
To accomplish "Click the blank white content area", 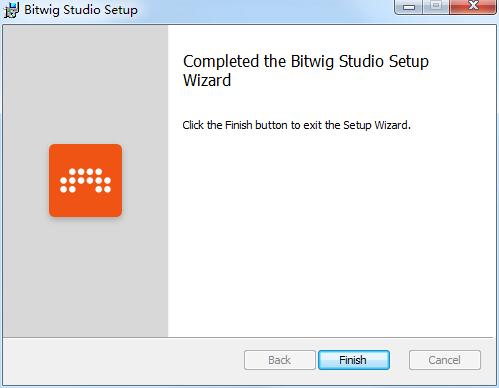I will pyautogui.click(x=332, y=233).
